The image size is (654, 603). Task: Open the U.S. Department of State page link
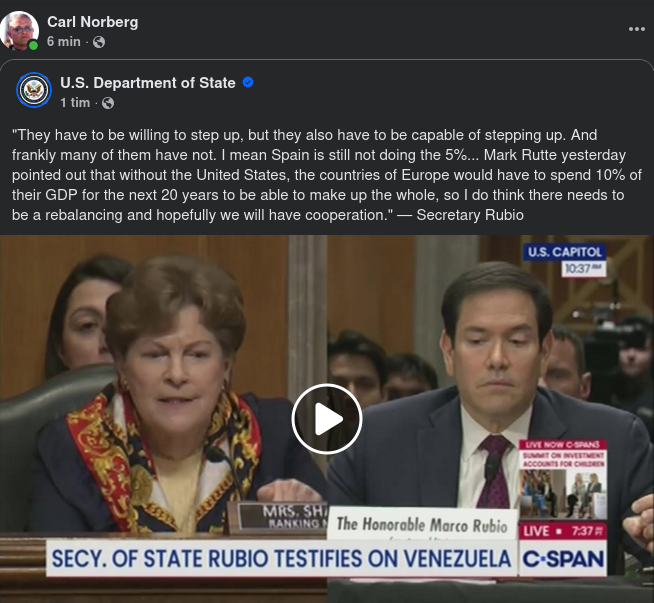148,83
